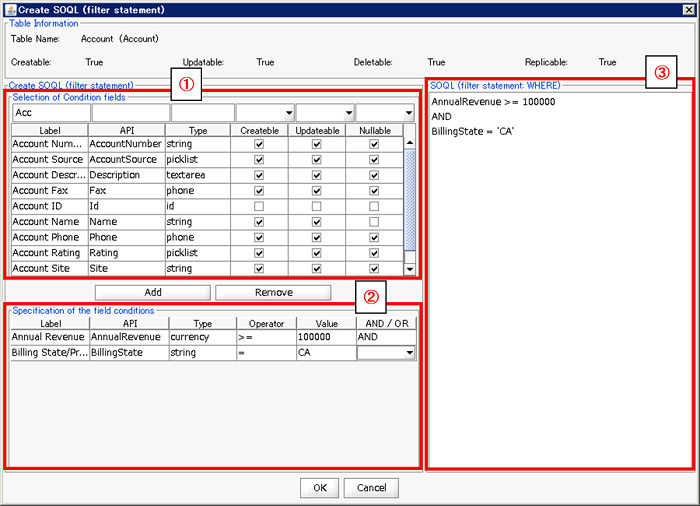Check the Updateable box for Account ID
Image resolution: width=700 pixels, height=506 pixels.
316,206
